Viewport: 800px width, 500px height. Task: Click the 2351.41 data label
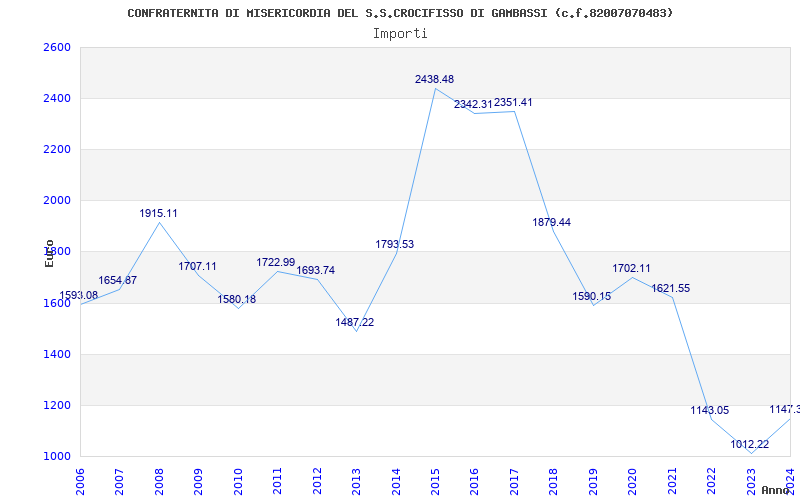[x=513, y=103]
